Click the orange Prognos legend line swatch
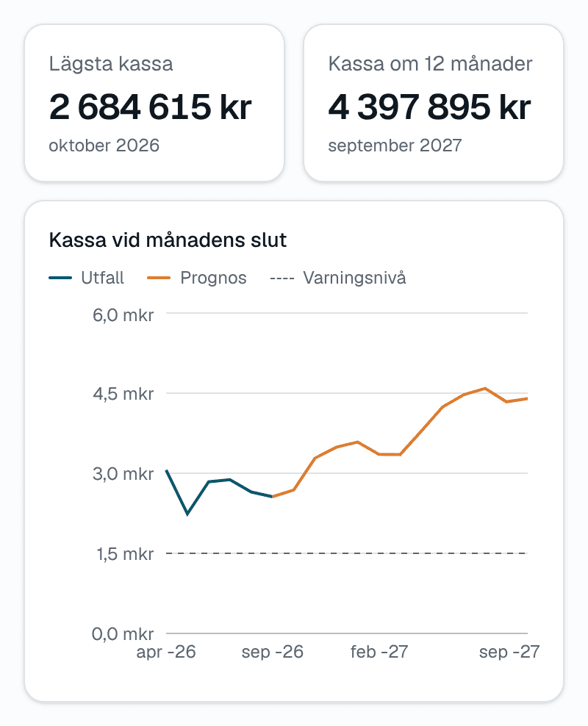This screenshot has height=726, width=588. click(x=159, y=278)
